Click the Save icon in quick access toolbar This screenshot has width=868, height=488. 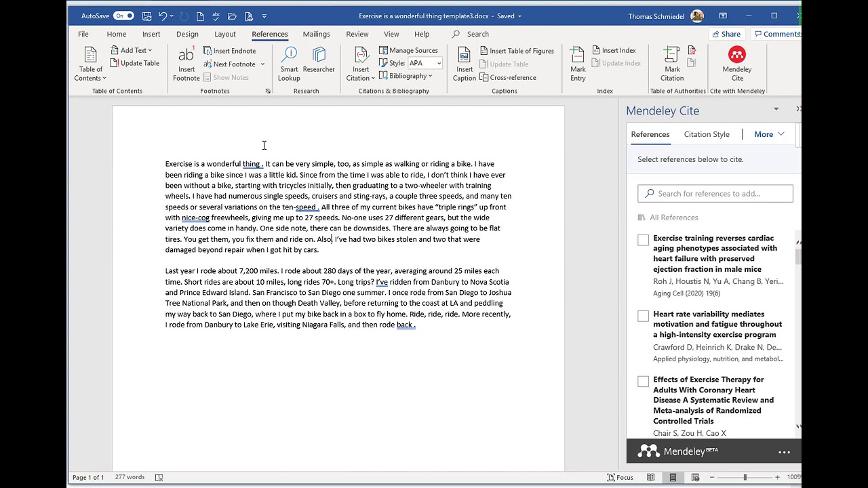pyautogui.click(x=146, y=16)
